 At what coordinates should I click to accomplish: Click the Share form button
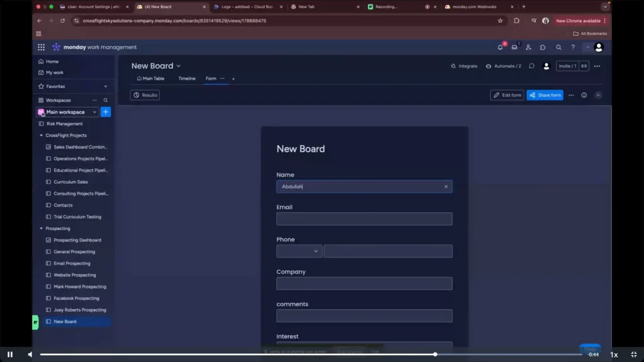coord(545,95)
